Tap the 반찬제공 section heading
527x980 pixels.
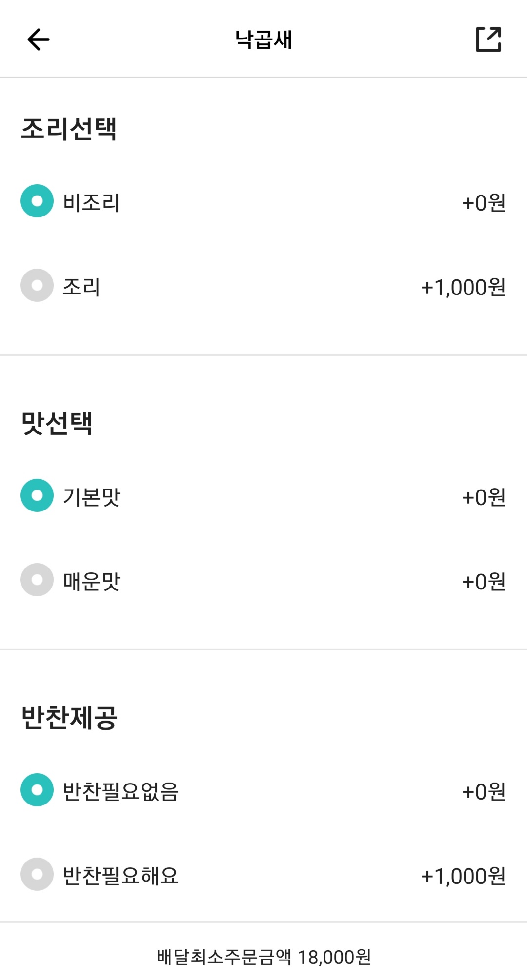point(69,718)
